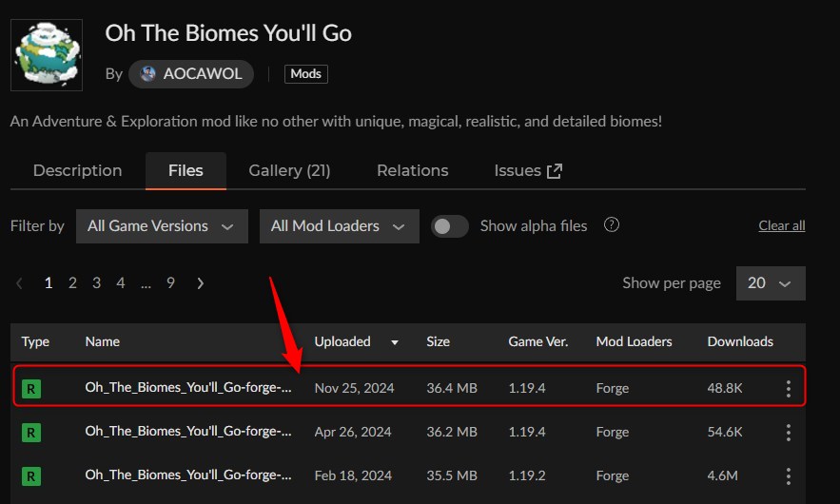
Task: Expand the All Mod Loaders dropdown
Action: pyautogui.click(x=339, y=226)
